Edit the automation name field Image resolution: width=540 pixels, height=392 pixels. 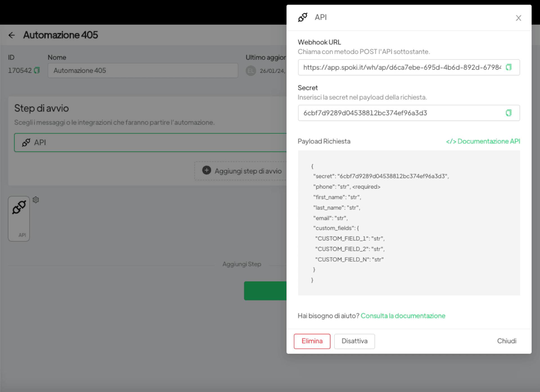pos(143,71)
